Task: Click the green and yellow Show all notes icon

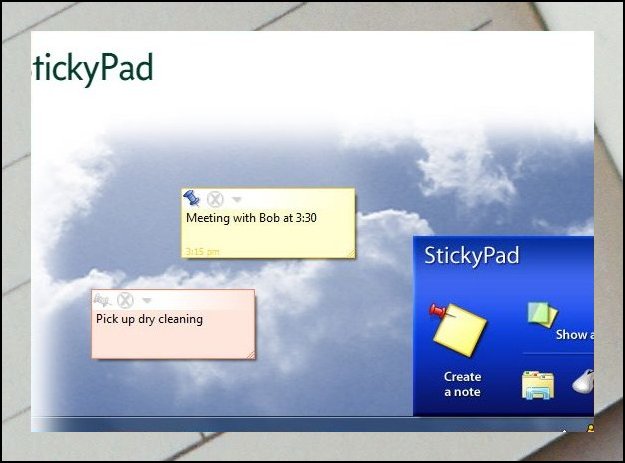Action: (542, 314)
